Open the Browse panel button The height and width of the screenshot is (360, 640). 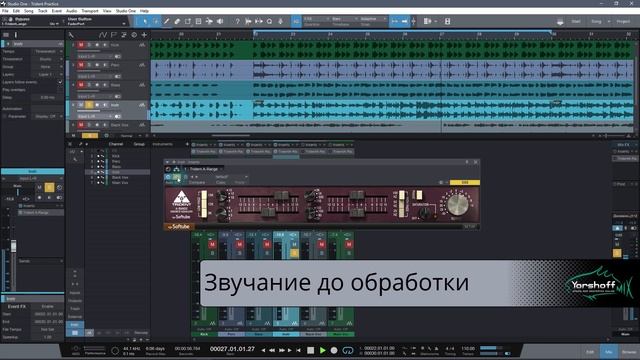click(629, 351)
